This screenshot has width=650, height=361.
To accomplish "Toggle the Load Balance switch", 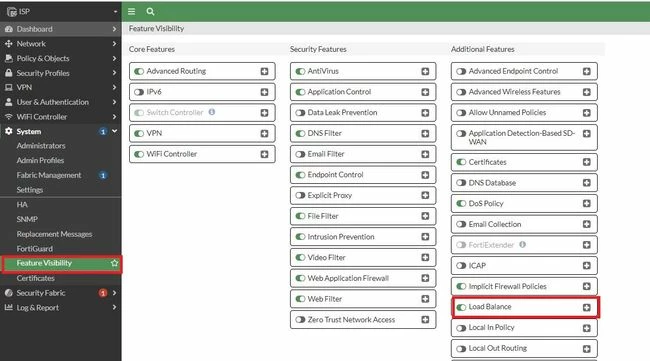I will point(461,307).
